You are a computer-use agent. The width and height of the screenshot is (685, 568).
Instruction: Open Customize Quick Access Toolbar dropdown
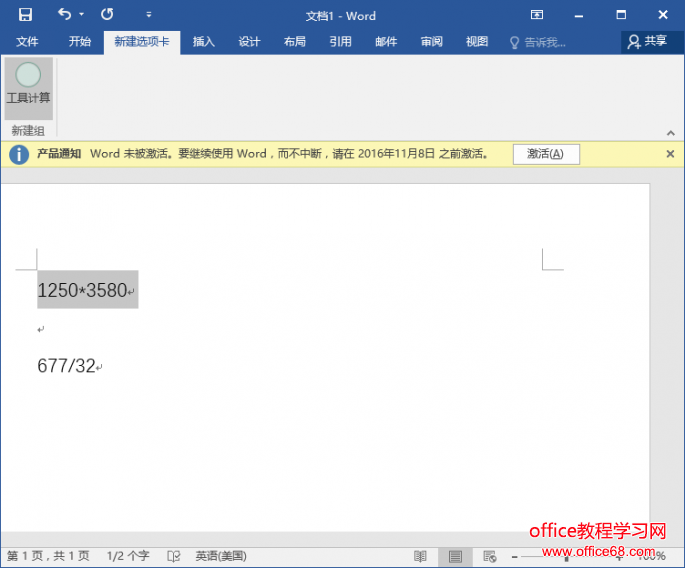click(149, 14)
